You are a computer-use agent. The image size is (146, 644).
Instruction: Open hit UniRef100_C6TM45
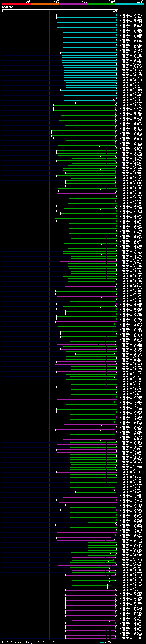click(x=131, y=15)
